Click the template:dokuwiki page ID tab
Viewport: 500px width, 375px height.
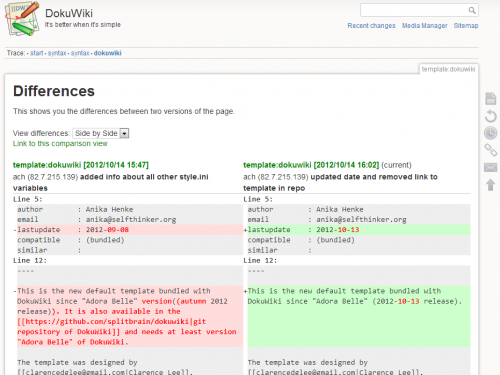pyautogui.click(x=448, y=69)
